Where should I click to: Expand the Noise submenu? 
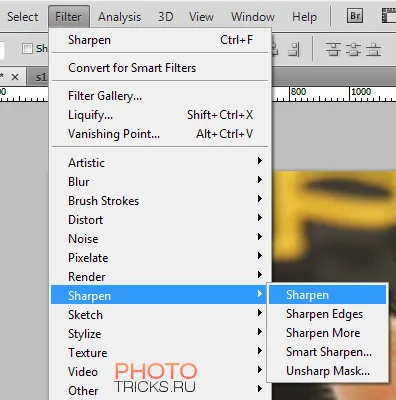click(160, 239)
